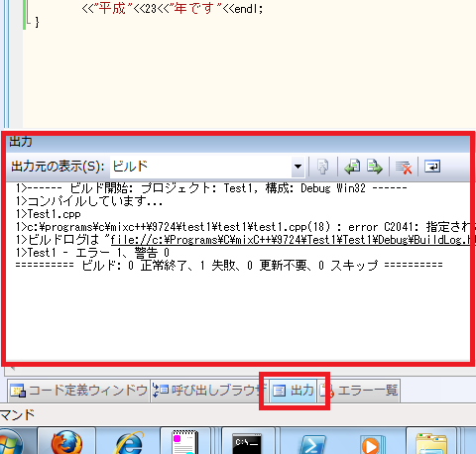Go to next message in output
This screenshot has height=454, width=476.
pos(375,167)
